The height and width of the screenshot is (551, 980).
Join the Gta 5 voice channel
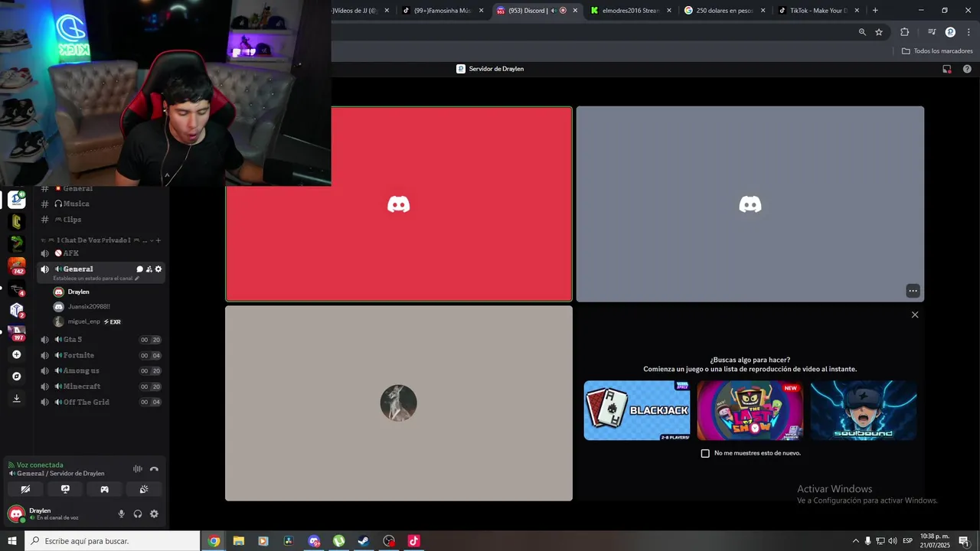(x=100, y=340)
